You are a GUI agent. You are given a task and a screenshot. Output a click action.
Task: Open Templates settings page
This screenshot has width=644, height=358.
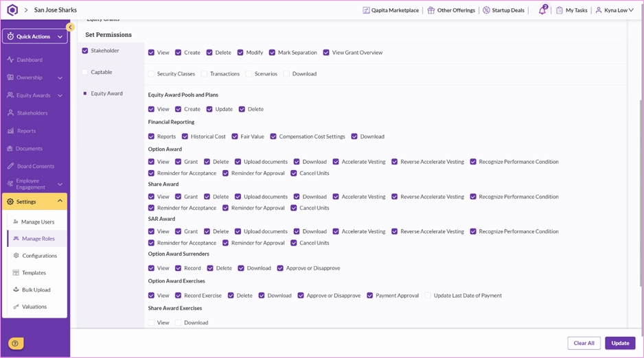(x=34, y=273)
